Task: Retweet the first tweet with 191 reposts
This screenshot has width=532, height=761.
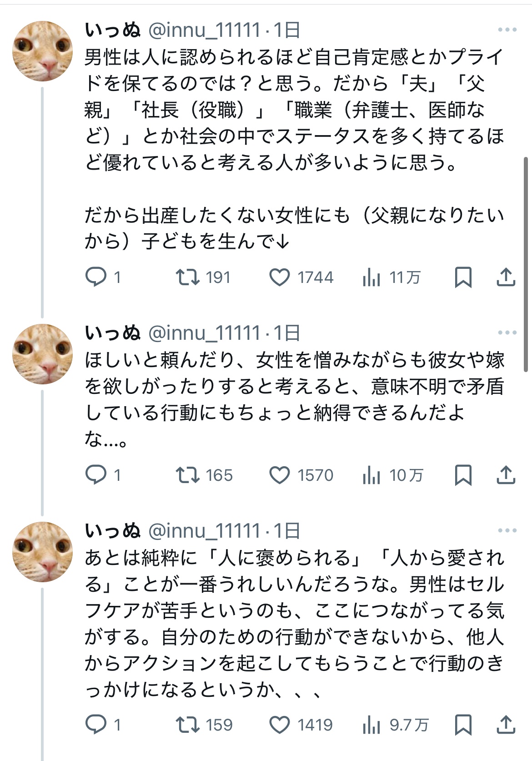Action: tap(188, 277)
